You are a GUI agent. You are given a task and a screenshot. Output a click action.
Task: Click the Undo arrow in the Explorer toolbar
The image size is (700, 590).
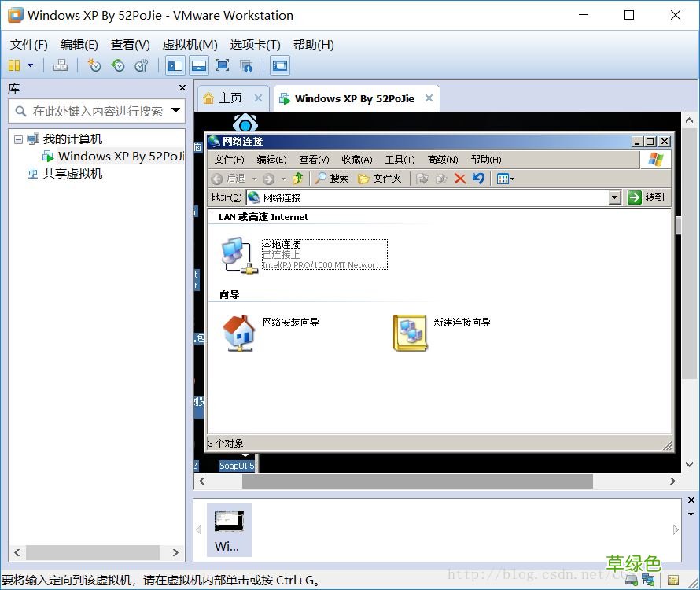pyautogui.click(x=479, y=179)
